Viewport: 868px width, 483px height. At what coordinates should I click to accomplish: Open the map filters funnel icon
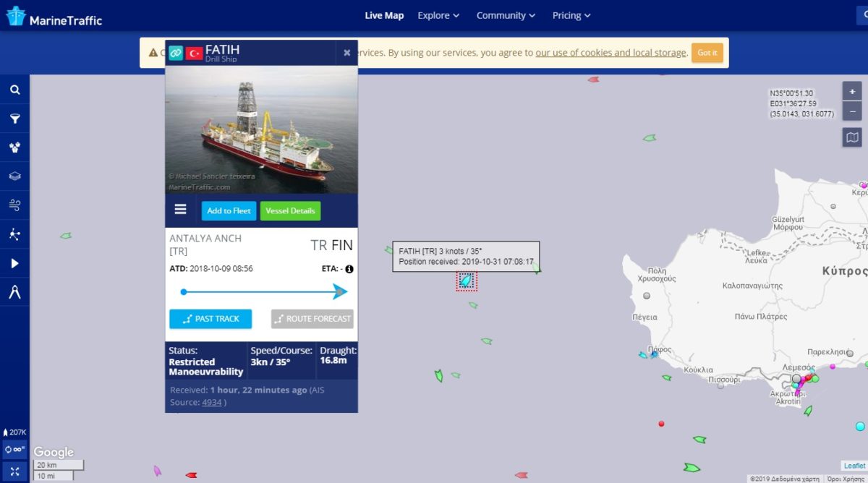[x=14, y=119]
